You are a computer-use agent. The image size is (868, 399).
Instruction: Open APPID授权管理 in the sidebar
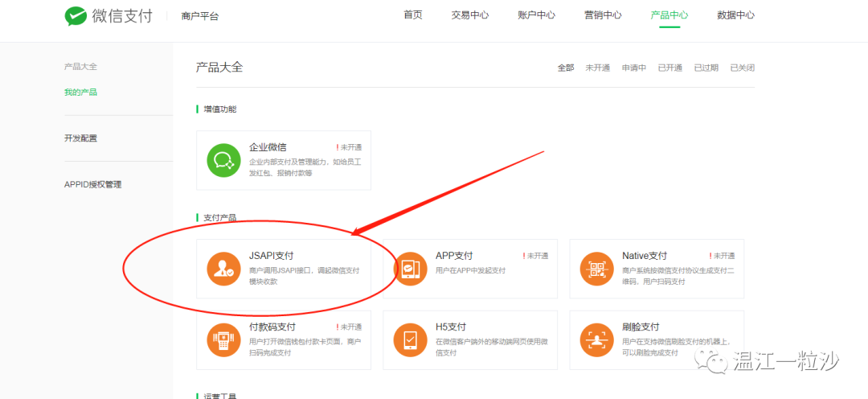[93, 184]
